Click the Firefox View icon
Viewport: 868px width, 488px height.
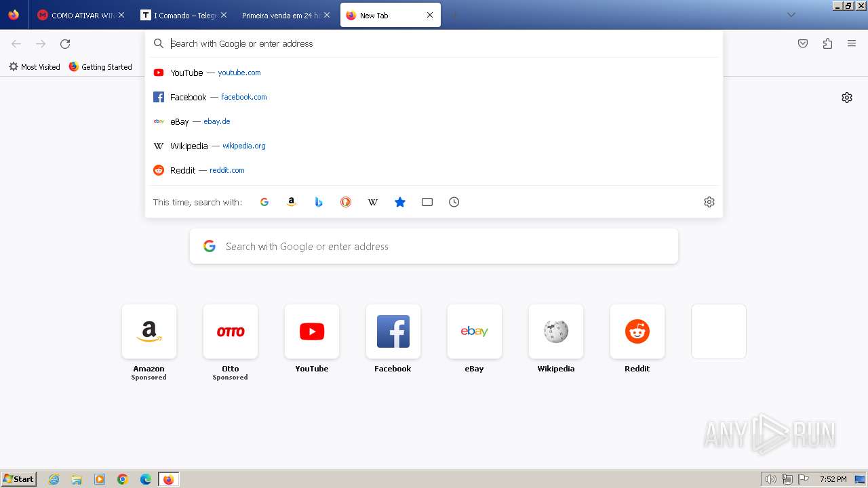click(x=14, y=15)
